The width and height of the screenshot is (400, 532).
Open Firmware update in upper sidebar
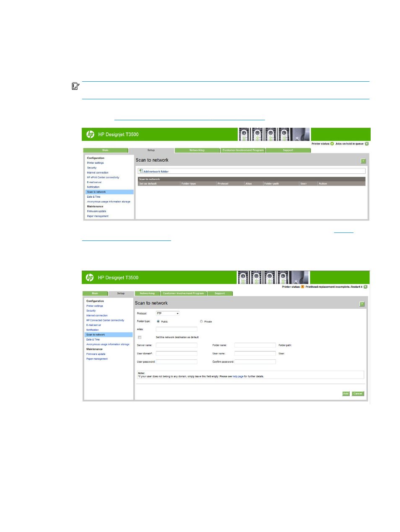coord(96,212)
